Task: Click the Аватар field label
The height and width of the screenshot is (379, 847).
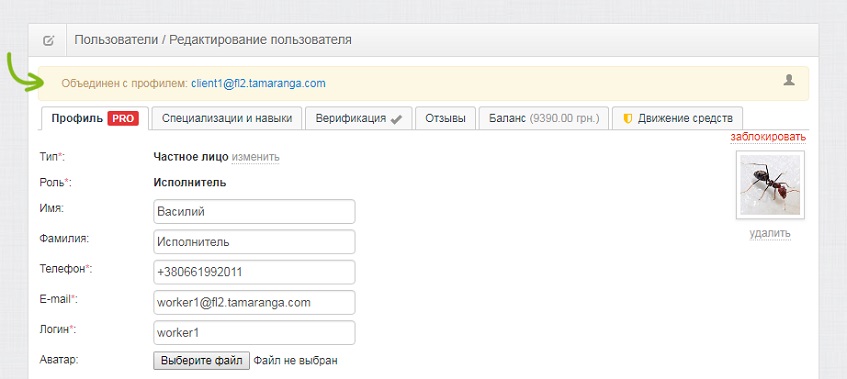Action: pos(59,359)
